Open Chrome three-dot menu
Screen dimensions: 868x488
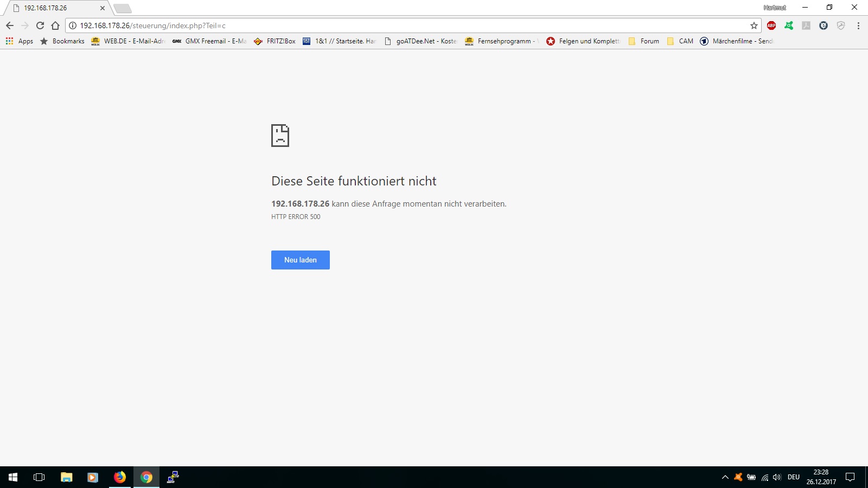858,25
